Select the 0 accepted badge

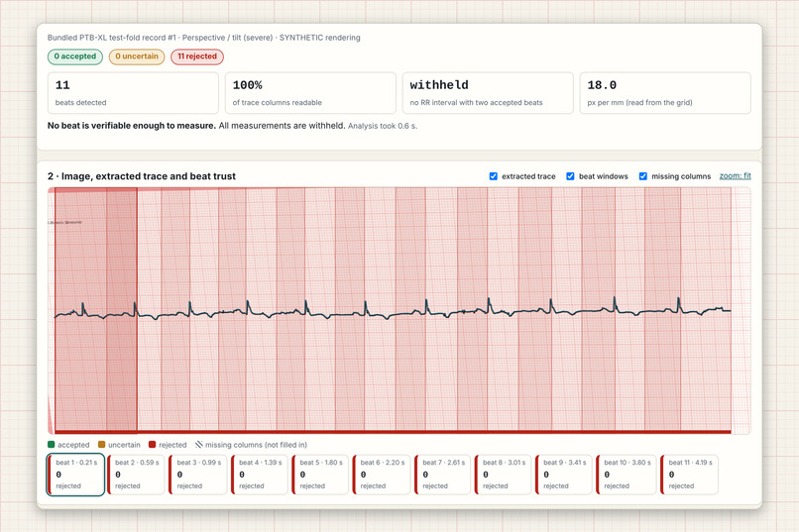75,56
